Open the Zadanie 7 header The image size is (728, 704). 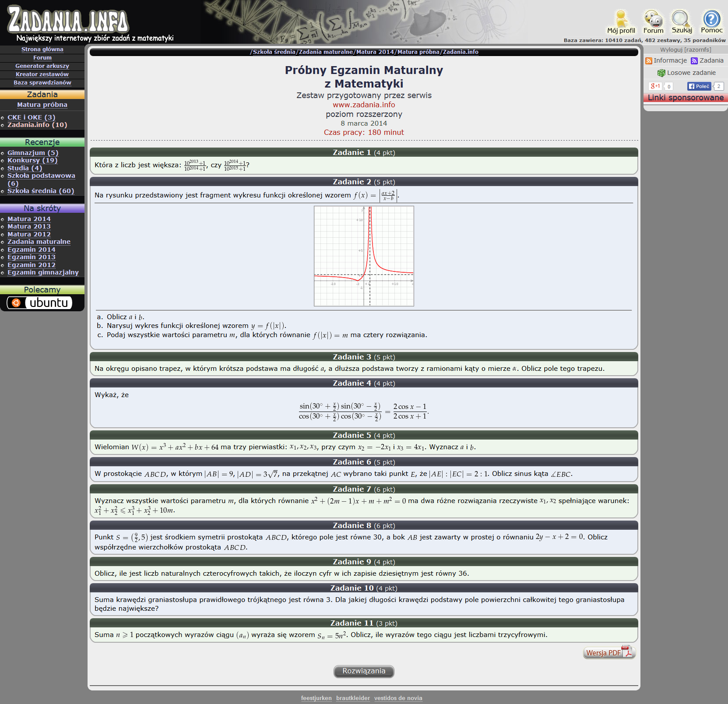(364, 489)
